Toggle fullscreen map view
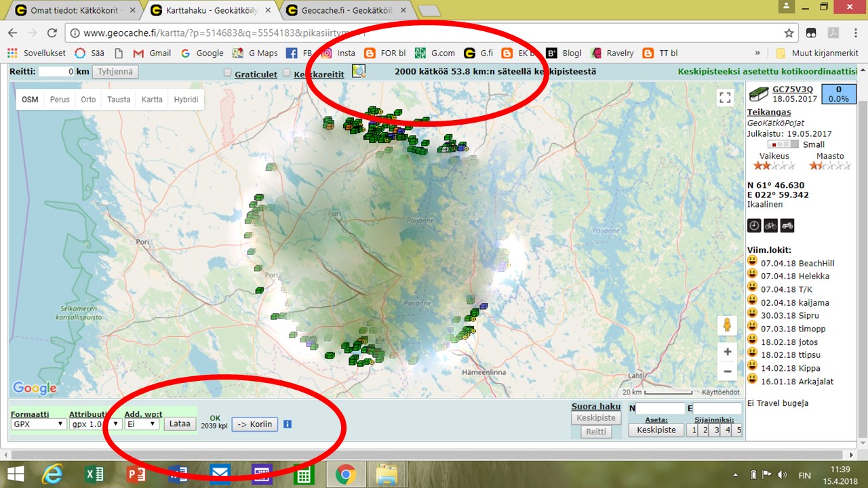Viewport: 868px width, 488px height. pos(726,98)
